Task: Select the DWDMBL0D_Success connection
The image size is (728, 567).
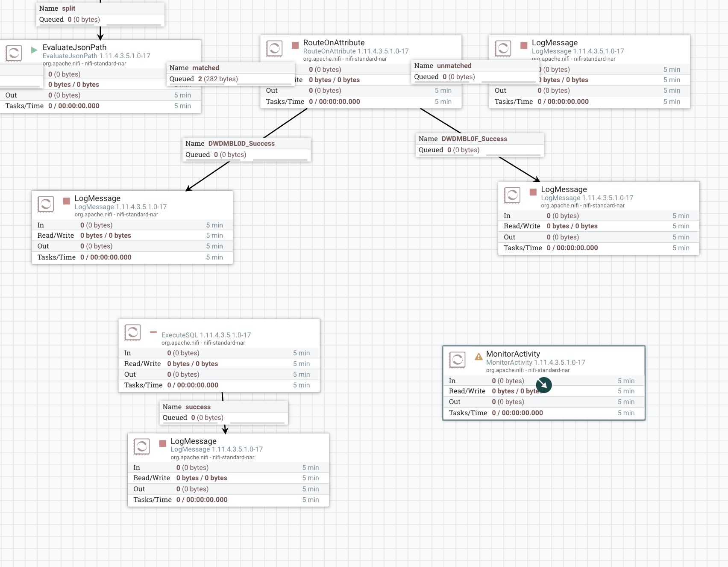Action: tap(247, 149)
